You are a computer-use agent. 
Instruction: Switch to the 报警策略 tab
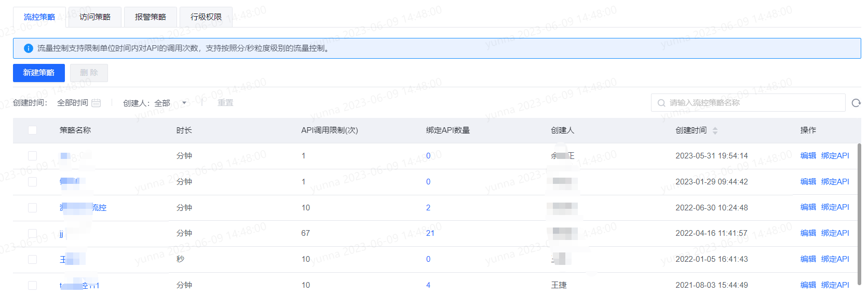coord(151,17)
